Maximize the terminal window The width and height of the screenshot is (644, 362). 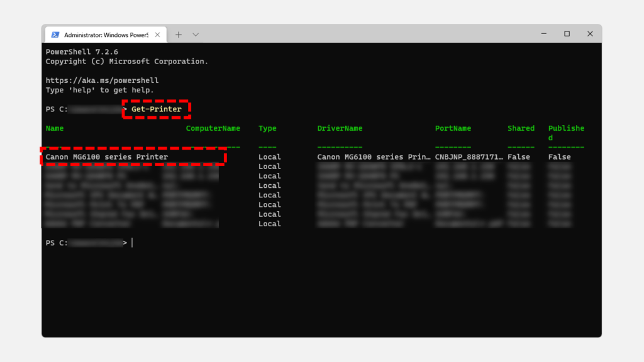pyautogui.click(x=567, y=34)
